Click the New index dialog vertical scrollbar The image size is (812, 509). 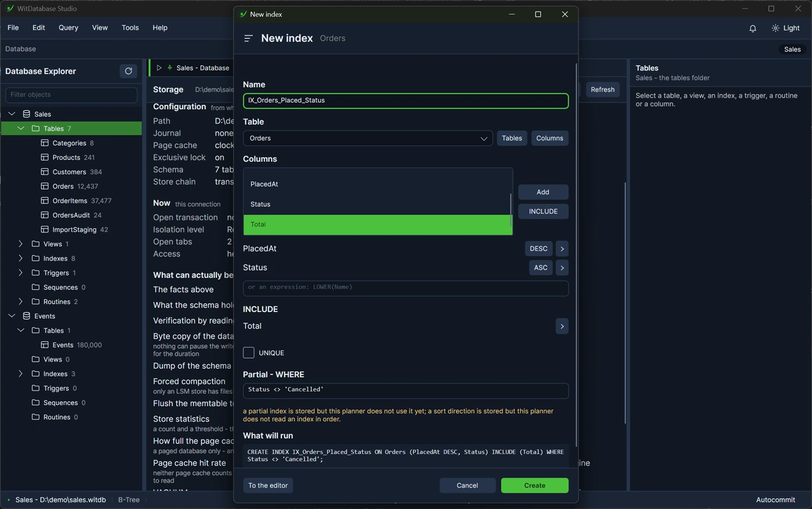coord(576,254)
